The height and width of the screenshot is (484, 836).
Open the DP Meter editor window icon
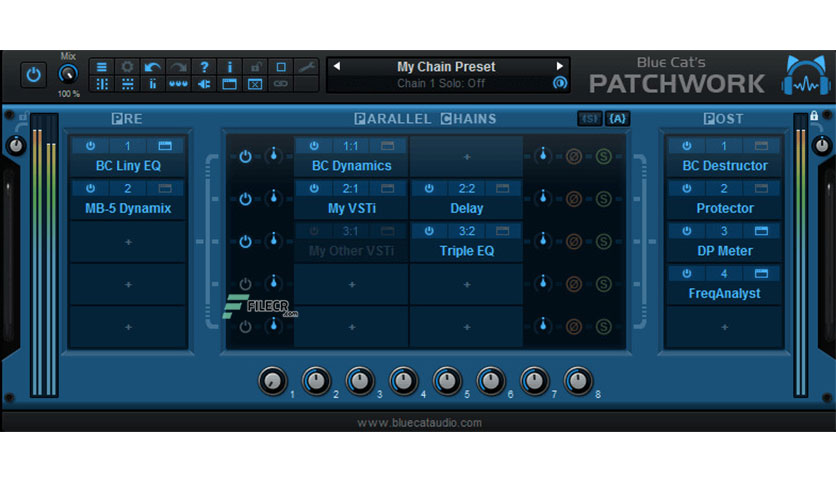pyautogui.click(x=761, y=231)
